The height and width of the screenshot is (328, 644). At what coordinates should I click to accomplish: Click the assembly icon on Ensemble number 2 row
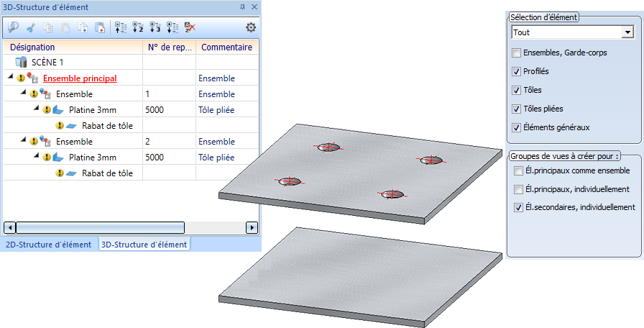45,141
